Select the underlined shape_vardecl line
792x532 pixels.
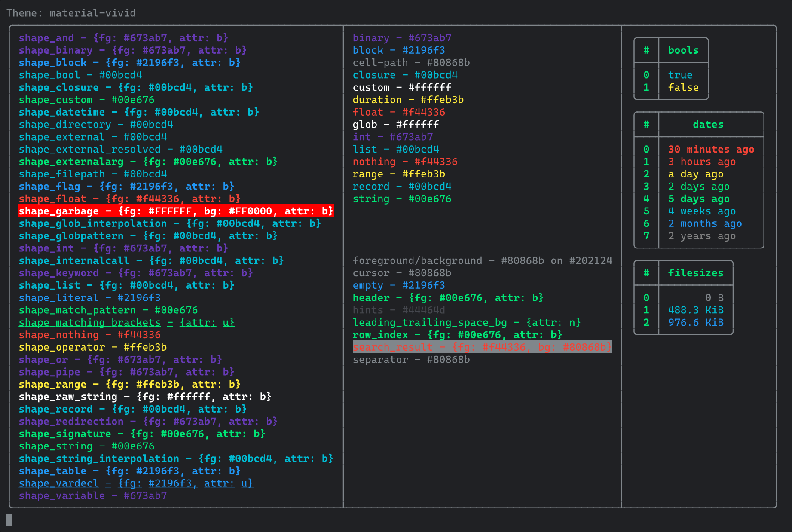pyautogui.click(x=136, y=483)
